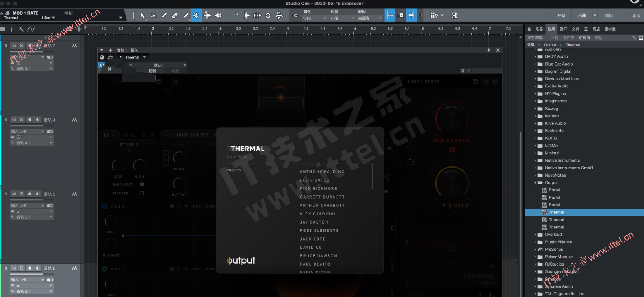Screen dimensions: 644x297
Task: Sort the browser by 类型
Action: pos(599,38)
